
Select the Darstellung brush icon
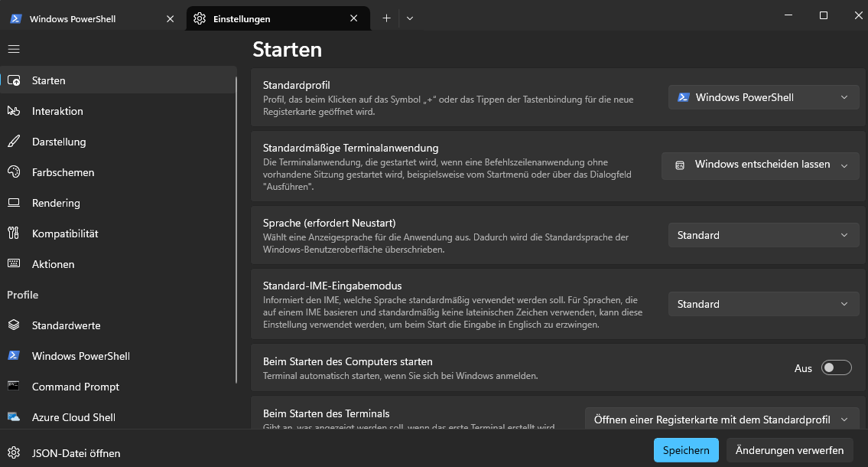[14, 142]
